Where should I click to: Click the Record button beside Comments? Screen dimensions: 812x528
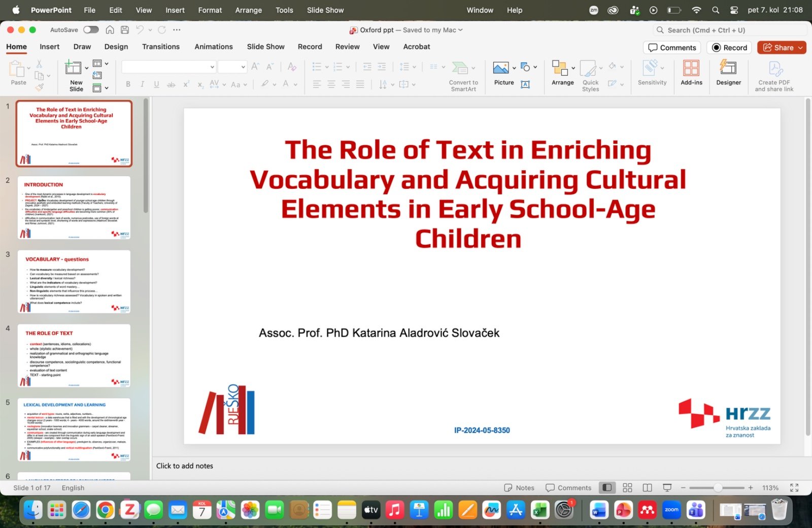(x=729, y=48)
